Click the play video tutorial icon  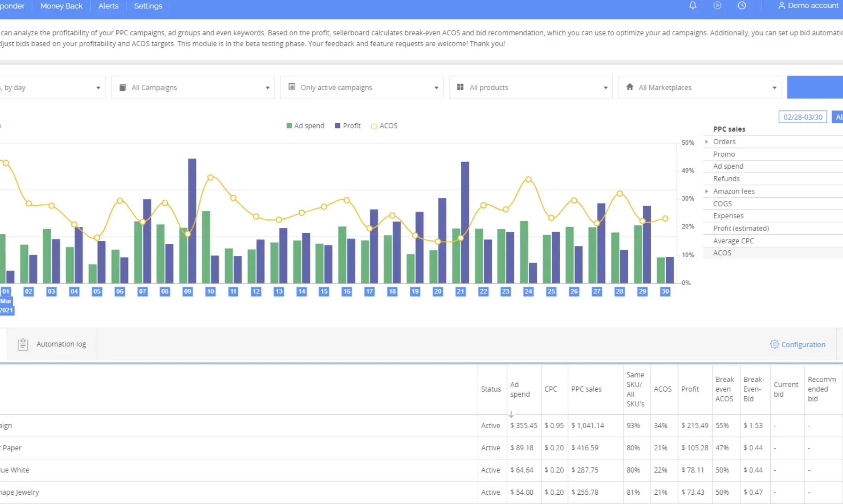(717, 6)
